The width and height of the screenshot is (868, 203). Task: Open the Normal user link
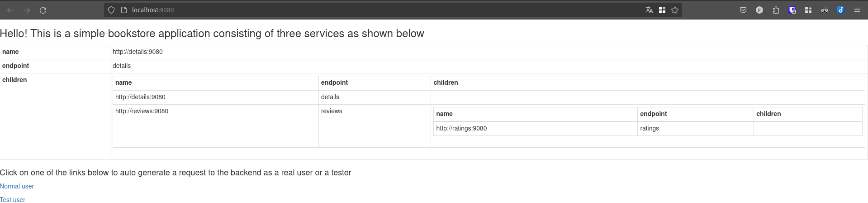[x=17, y=186]
